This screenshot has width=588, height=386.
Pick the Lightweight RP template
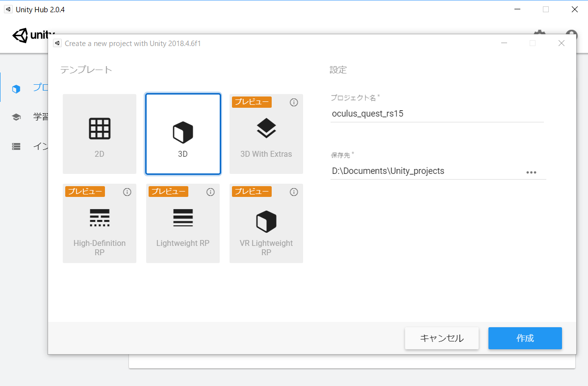pyautogui.click(x=183, y=223)
